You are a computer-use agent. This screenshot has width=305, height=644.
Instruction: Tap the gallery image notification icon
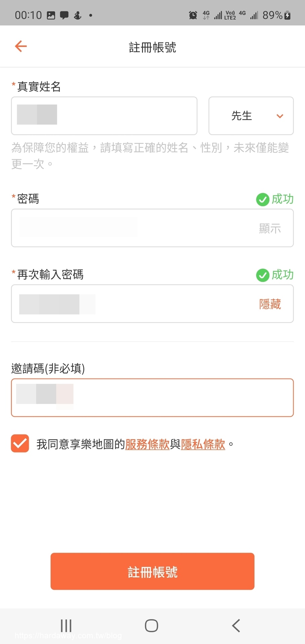click(x=51, y=15)
